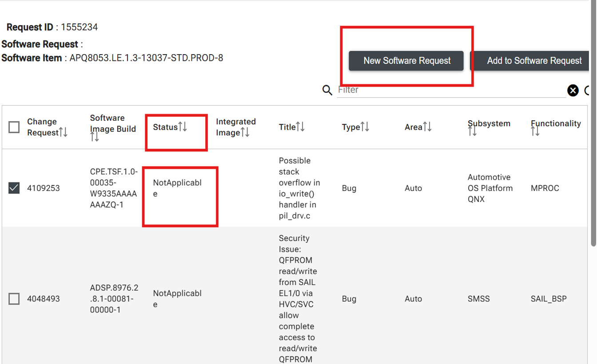Image resolution: width=597 pixels, height=364 pixels.
Task: Click New Software Request button
Action: click(x=406, y=61)
